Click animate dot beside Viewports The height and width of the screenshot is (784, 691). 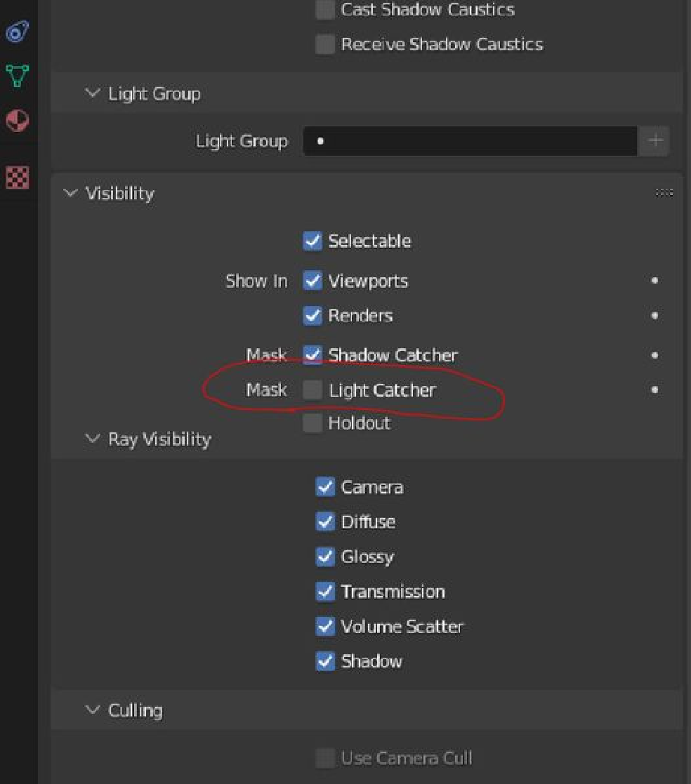[x=654, y=281]
